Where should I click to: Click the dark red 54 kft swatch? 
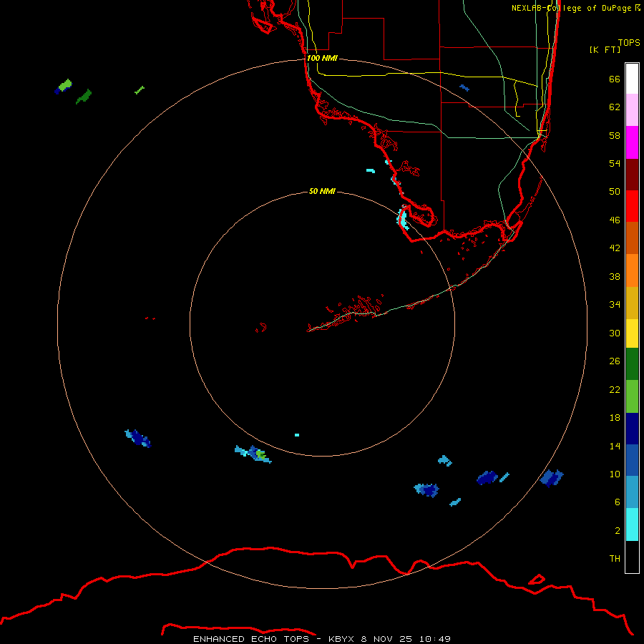click(632, 175)
